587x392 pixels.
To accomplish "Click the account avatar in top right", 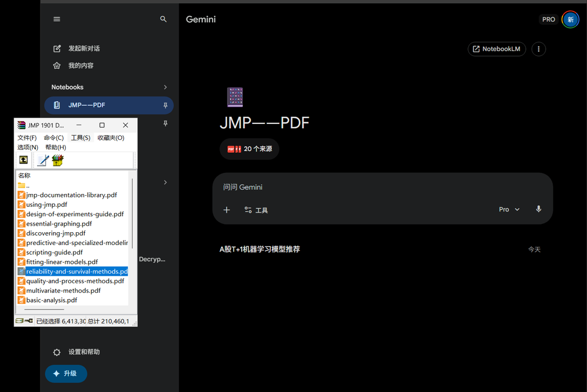I will click(570, 19).
